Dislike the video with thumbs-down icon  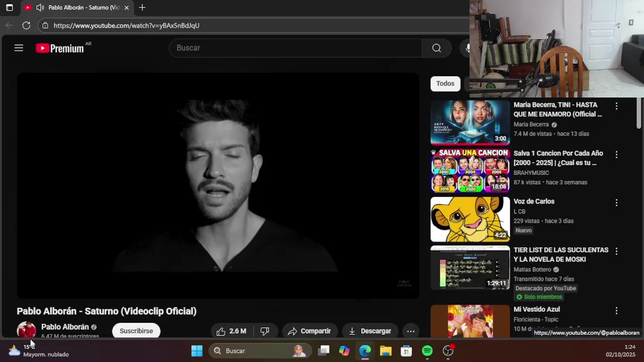coord(265,331)
